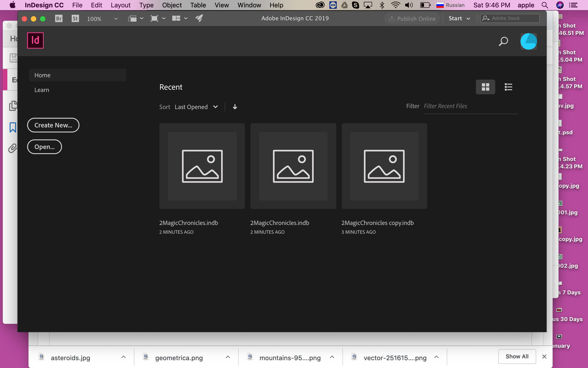Open the cyan user profile avatar
This screenshot has height=368, width=588.
(529, 41)
